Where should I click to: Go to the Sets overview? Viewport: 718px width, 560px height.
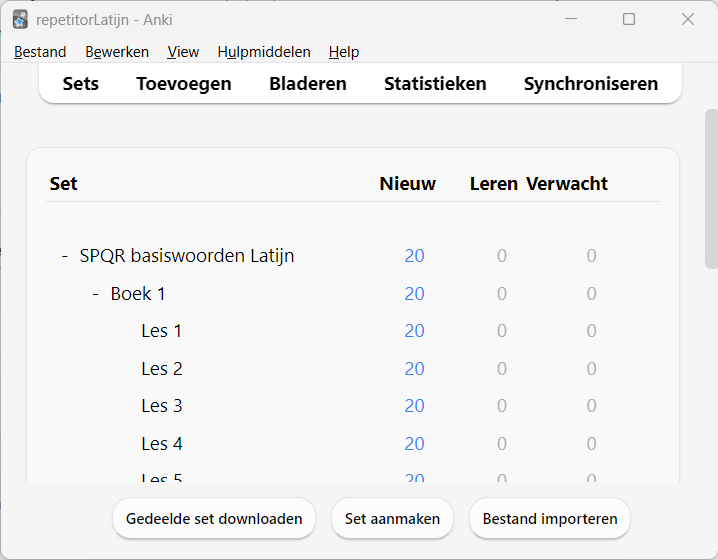click(81, 83)
